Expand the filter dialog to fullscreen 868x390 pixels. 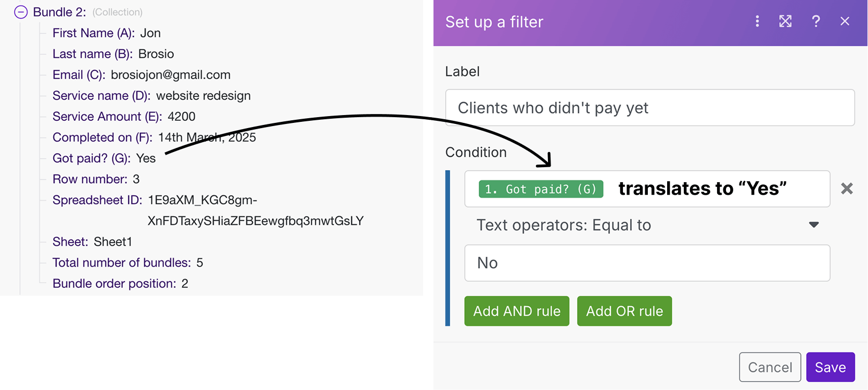tap(785, 21)
